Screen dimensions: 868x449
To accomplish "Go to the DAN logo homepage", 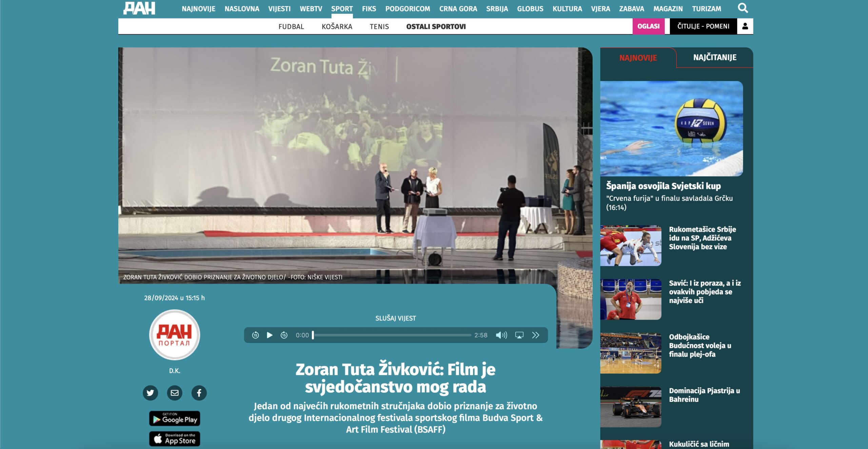I will click(139, 8).
